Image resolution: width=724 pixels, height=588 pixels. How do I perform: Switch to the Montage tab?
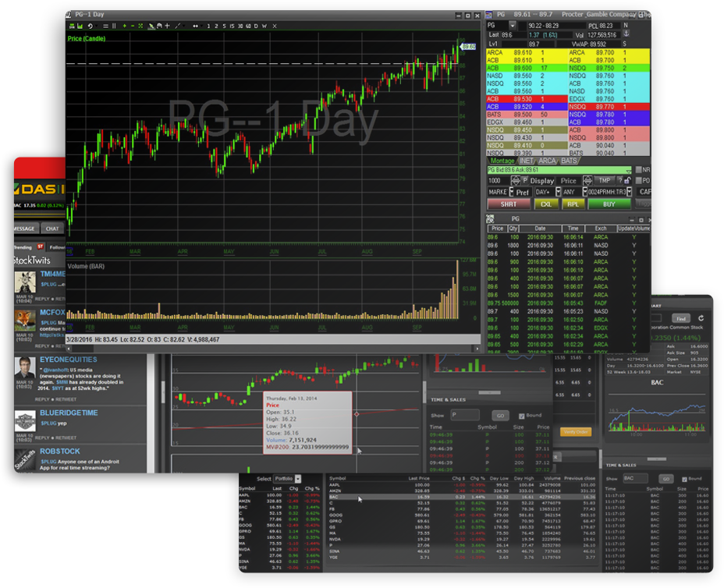(502, 161)
